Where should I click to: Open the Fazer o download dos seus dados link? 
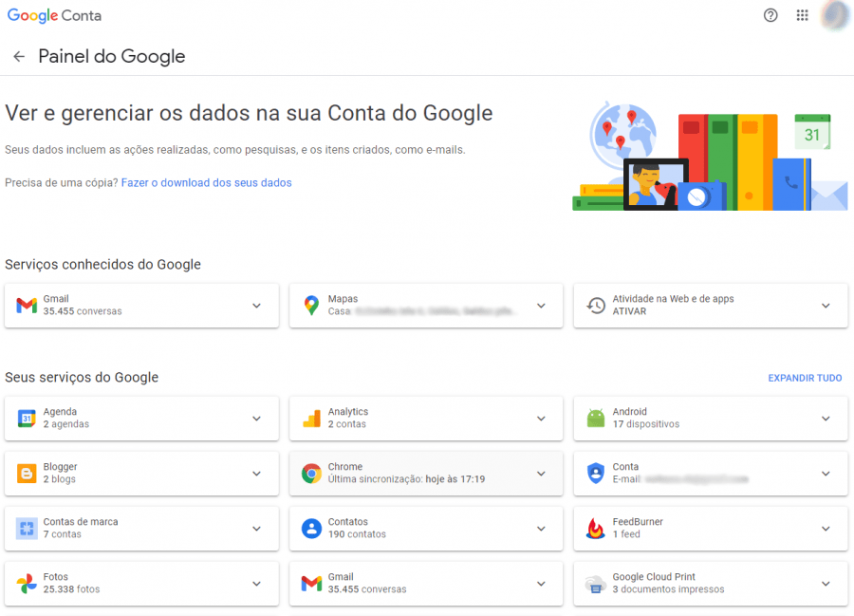click(x=206, y=182)
